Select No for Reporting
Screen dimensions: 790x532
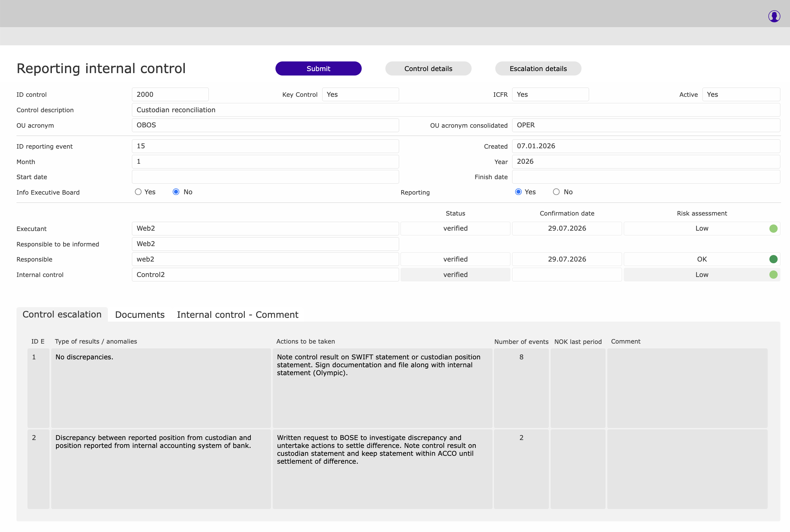pyautogui.click(x=556, y=192)
